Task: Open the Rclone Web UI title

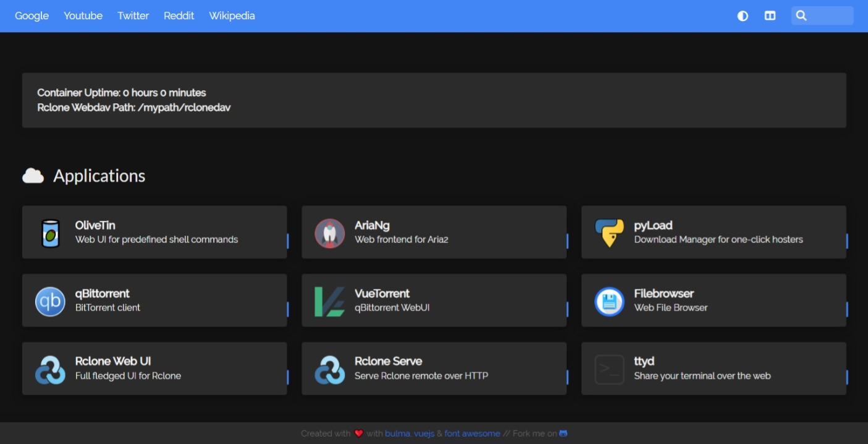Action: coord(113,361)
